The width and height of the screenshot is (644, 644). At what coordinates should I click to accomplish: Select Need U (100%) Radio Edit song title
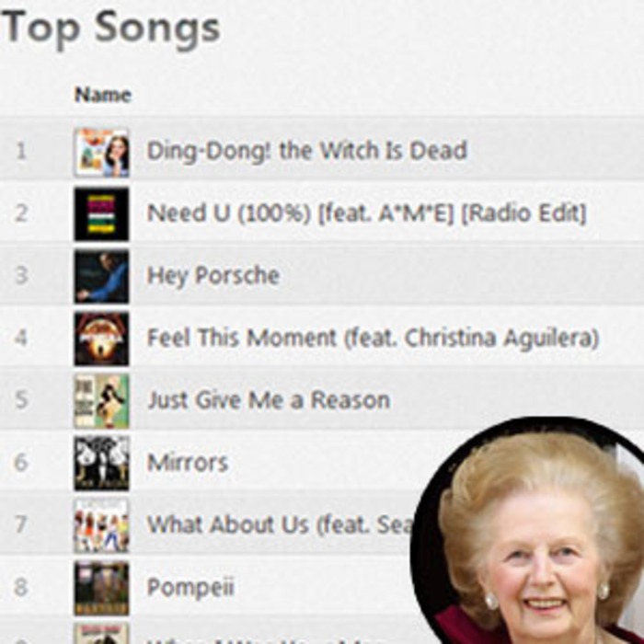pyautogui.click(x=366, y=213)
